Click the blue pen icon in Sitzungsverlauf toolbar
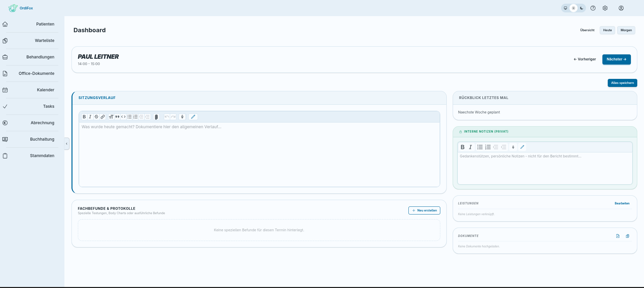The height and width of the screenshot is (288, 644). point(193,117)
